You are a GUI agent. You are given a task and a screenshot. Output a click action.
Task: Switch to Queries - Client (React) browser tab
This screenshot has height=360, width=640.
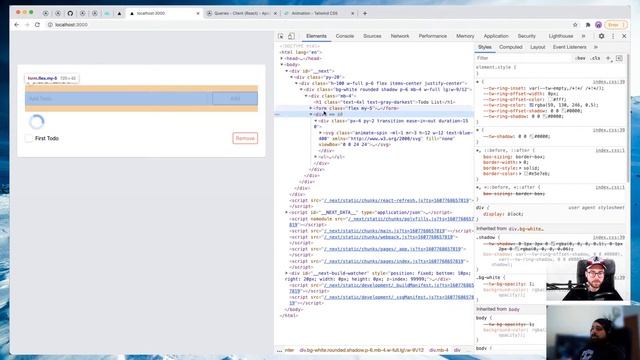pyautogui.click(x=242, y=13)
